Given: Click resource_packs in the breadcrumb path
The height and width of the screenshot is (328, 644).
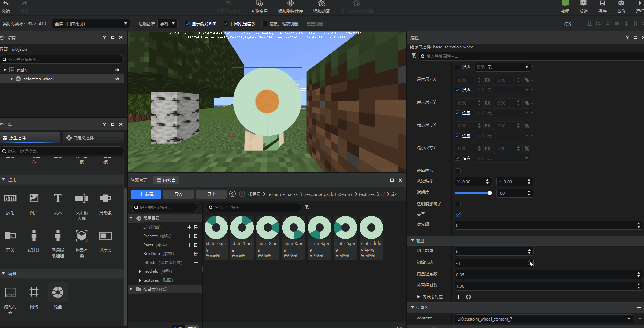Looking at the screenshot, I should (283, 194).
